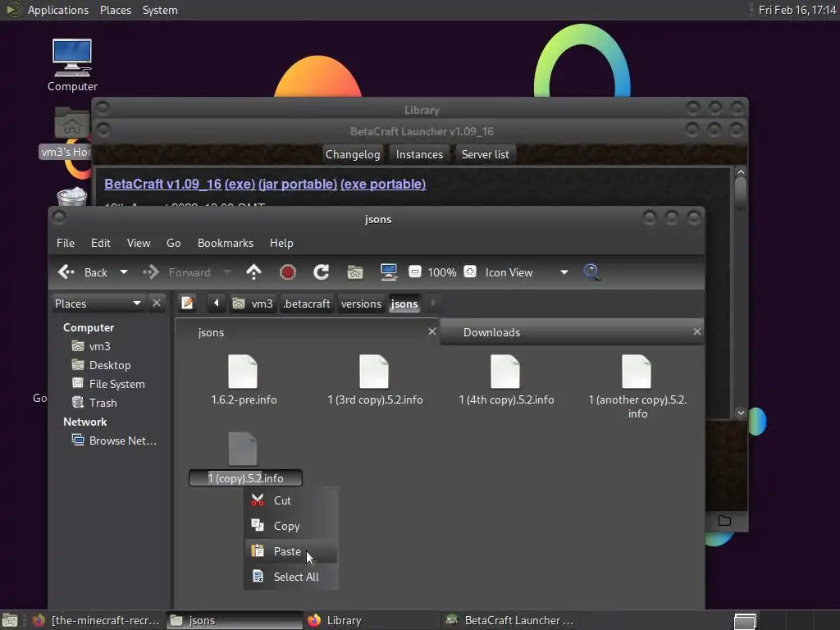
Task: Open the Edit menu
Action: (x=101, y=243)
